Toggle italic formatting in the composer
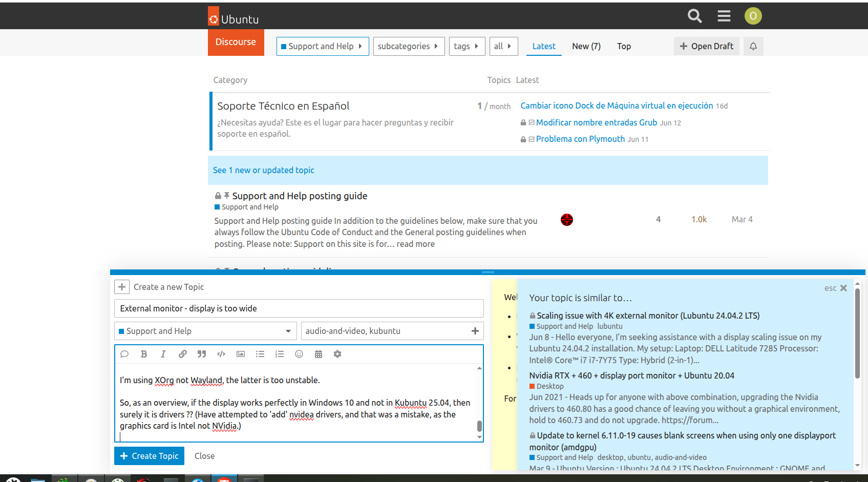 click(x=163, y=354)
